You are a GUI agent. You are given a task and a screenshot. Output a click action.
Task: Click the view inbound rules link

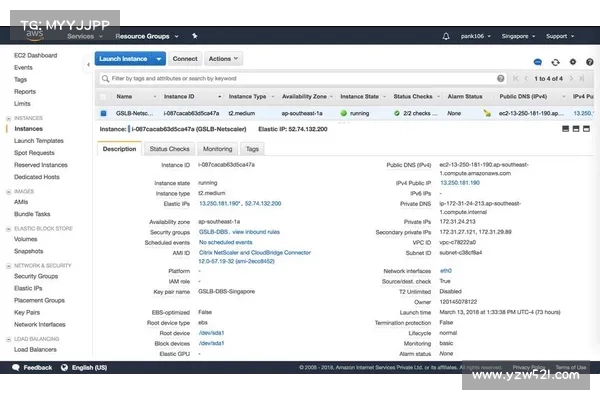click(x=256, y=232)
